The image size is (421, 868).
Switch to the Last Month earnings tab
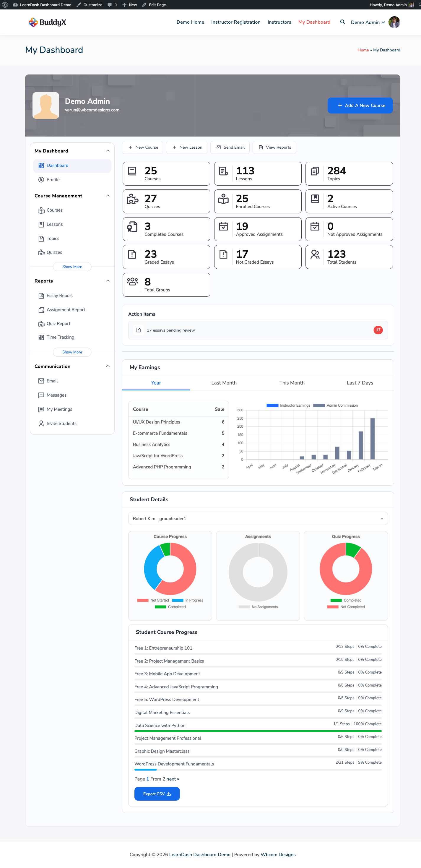pyautogui.click(x=224, y=383)
